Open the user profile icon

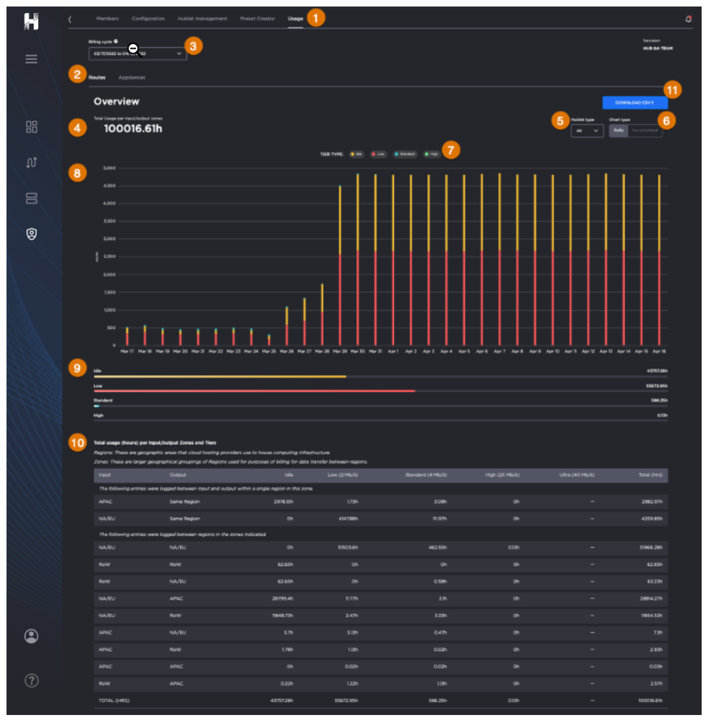tap(31, 636)
